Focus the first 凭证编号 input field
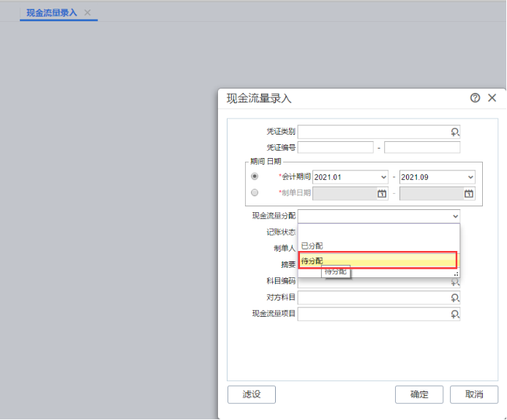 coord(336,147)
